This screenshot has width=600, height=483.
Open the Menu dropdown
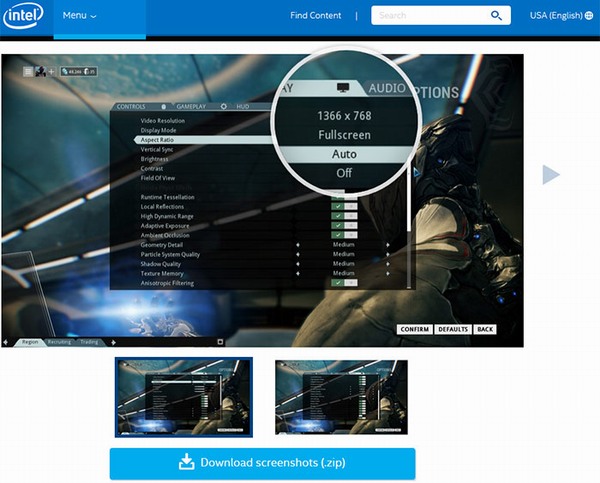click(x=80, y=16)
